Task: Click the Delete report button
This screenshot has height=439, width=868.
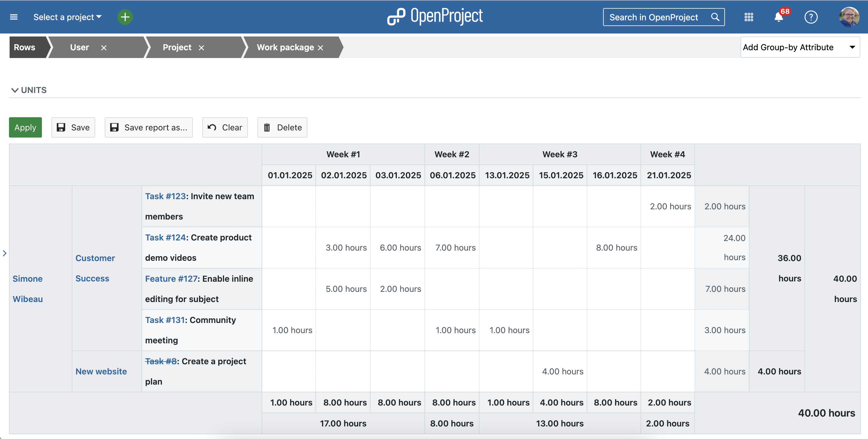Action: [x=282, y=127]
